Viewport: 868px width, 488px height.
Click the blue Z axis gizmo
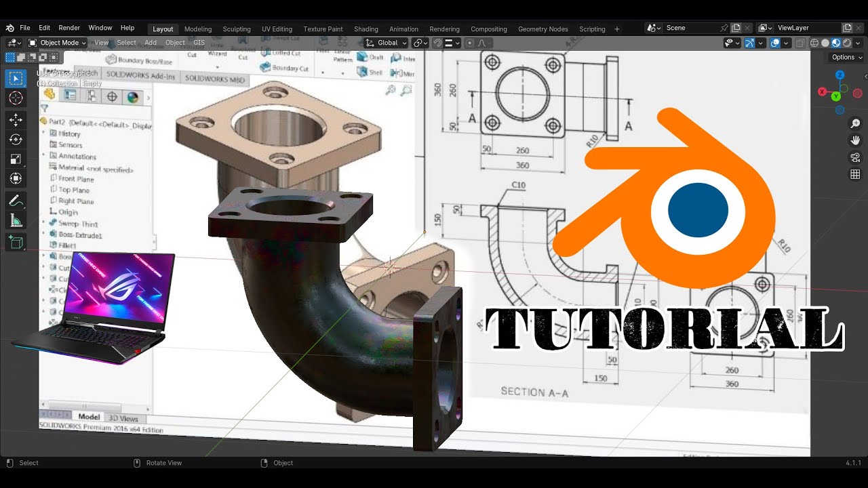[x=840, y=75]
